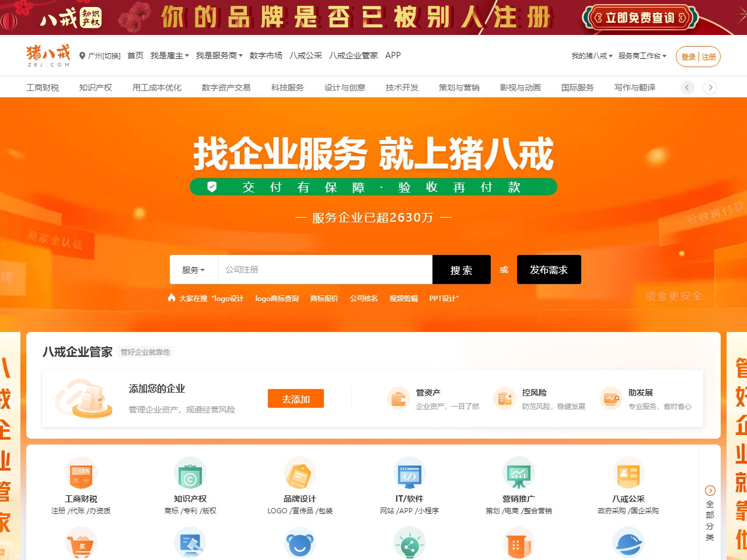
Task: Click the 助发展 magnifier icon
Action: coord(610,397)
